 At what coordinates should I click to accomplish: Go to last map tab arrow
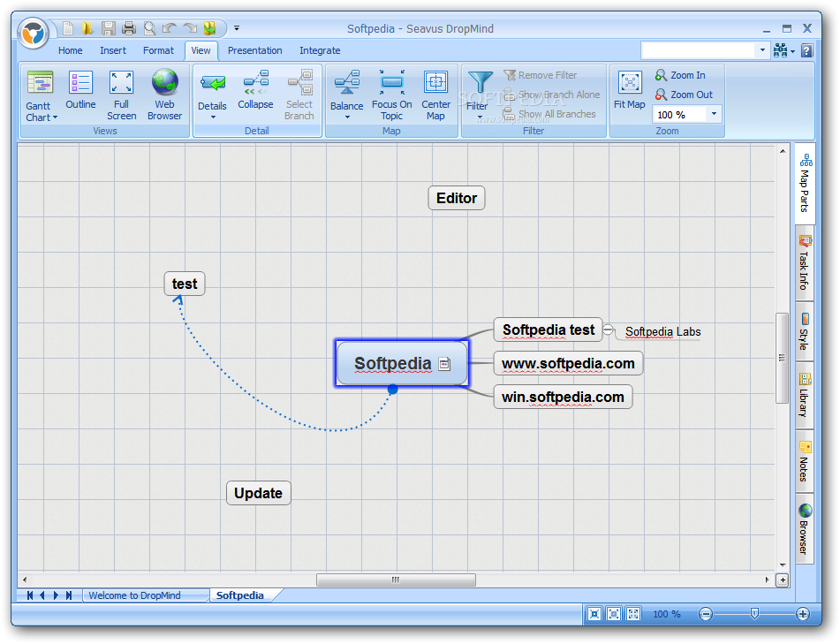69,595
